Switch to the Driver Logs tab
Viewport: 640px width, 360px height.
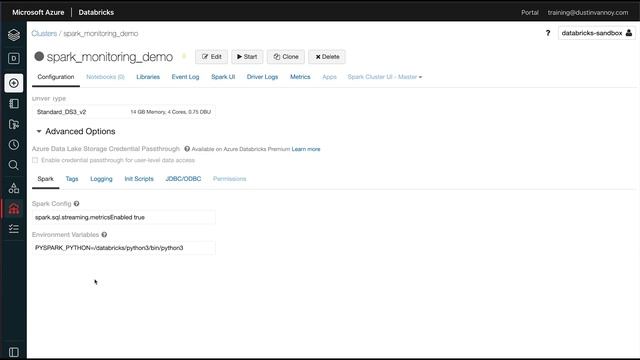(x=262, y=77)
